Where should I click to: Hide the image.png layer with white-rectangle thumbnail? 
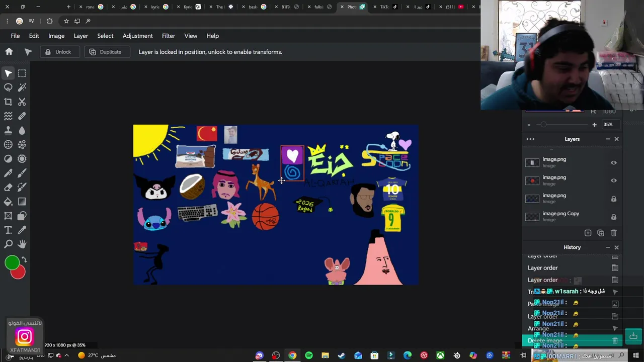point(614,162)
